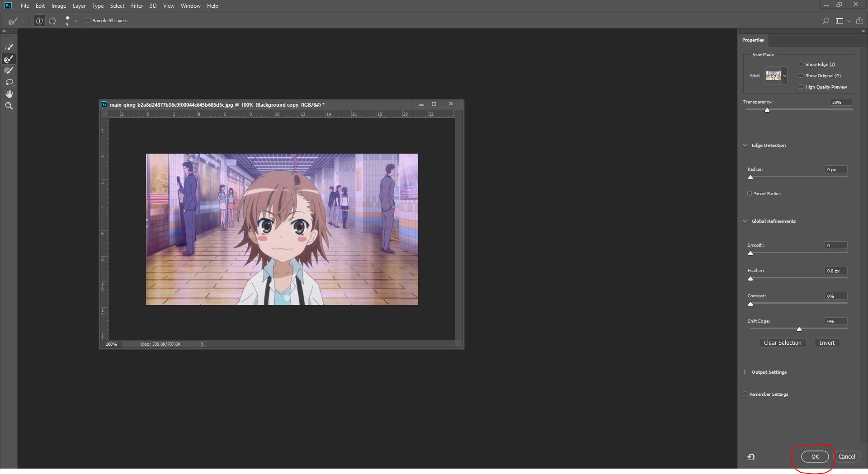Click the reset workspace undo icon

click(x=751, y=457)
